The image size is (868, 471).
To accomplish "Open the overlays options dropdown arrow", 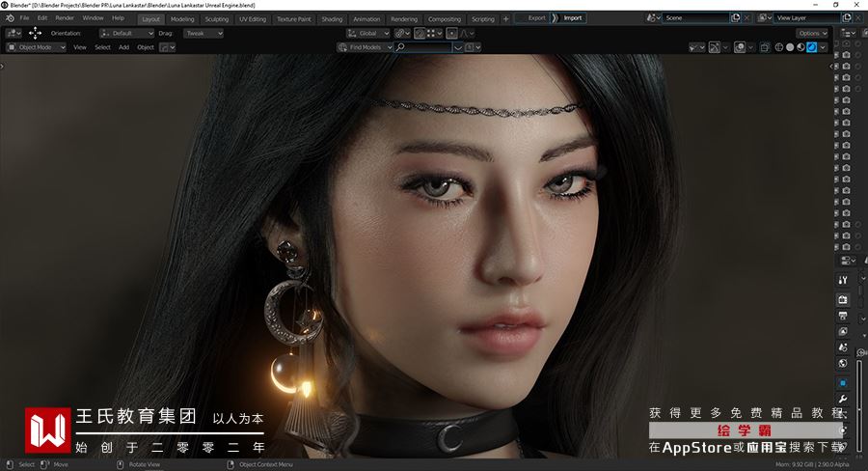I will [750, 47].
